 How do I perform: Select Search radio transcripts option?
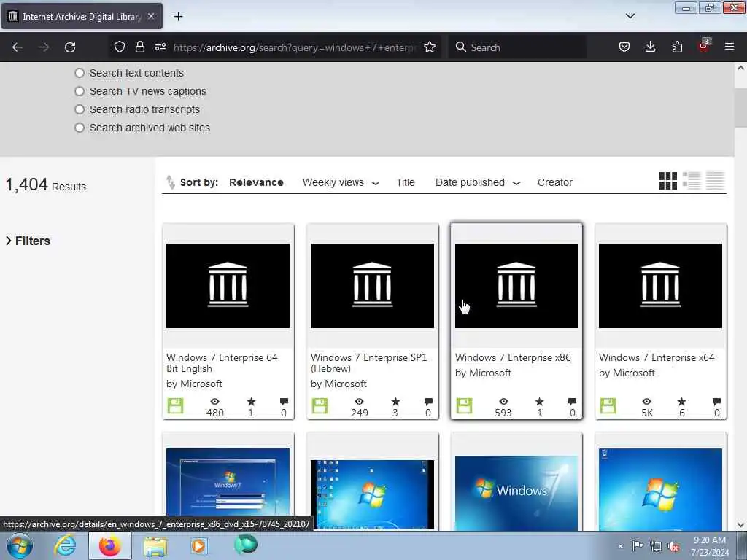[x=80, y=109]
